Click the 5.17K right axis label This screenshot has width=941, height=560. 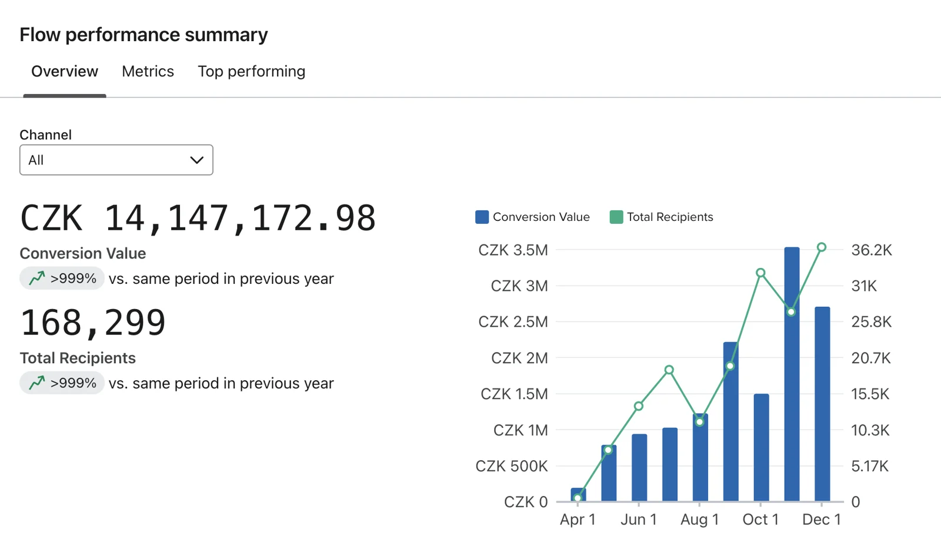(x=870, y=466)
